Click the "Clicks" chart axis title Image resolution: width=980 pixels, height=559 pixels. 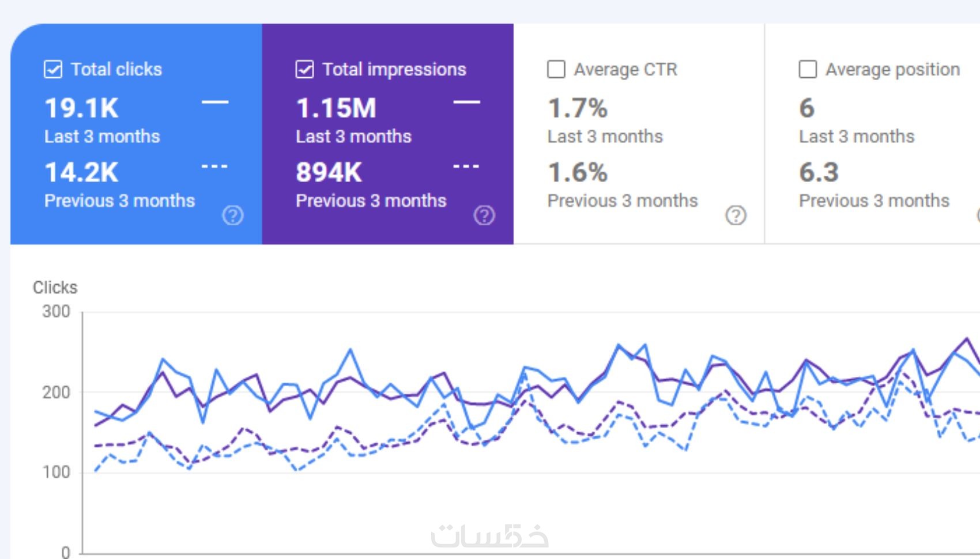(55, 288)
